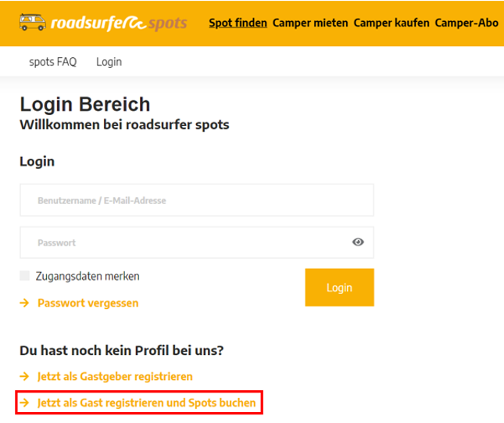Click the arrow icon beside Passwort vergessen
Viewport: 504px width, 423px height.
(x=24, y=303)
